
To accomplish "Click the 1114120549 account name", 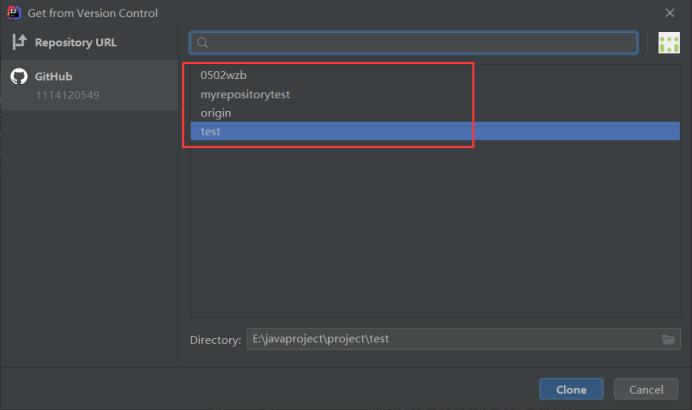I will 68,95.
